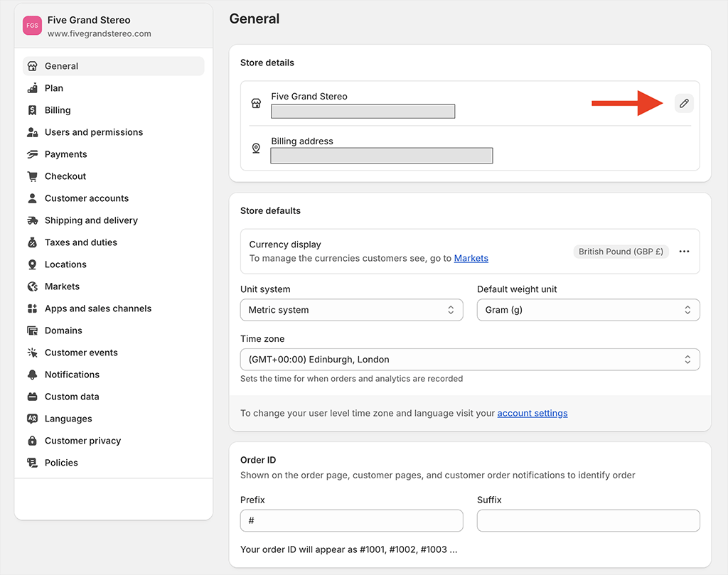The height and width of the screenshot is (575, 728).
Task: Click the Languages translate icon
Action: click(32, 419)
